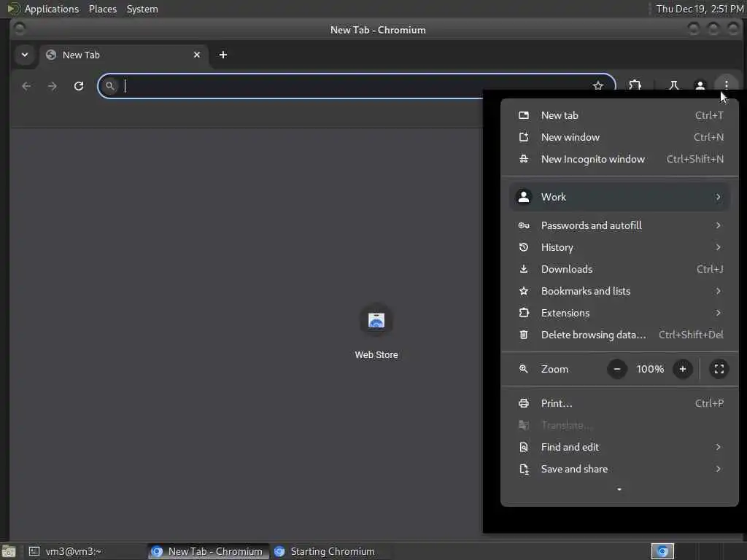Click the forward navigation arrow
The image size is (747, 560).
pyautogui.click(x=53, y=86)
